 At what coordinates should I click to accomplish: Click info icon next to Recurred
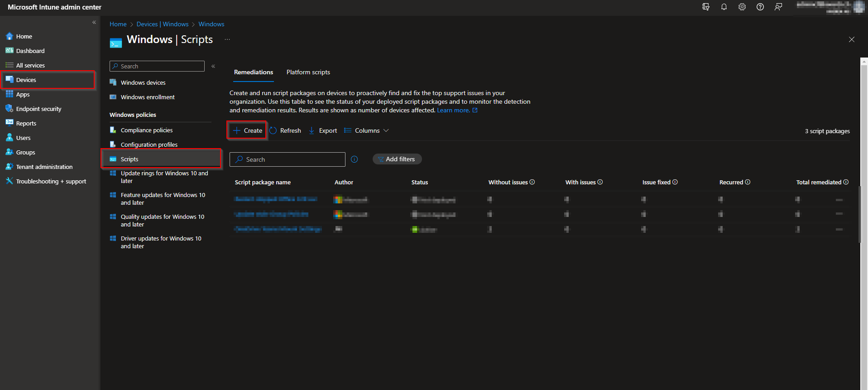tap(748, 182)
